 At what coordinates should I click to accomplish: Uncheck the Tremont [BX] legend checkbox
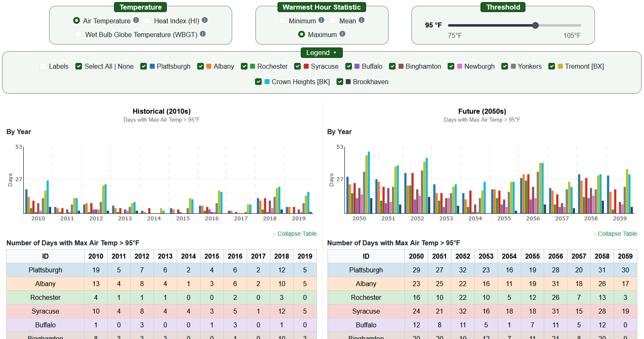pos(552,66)
